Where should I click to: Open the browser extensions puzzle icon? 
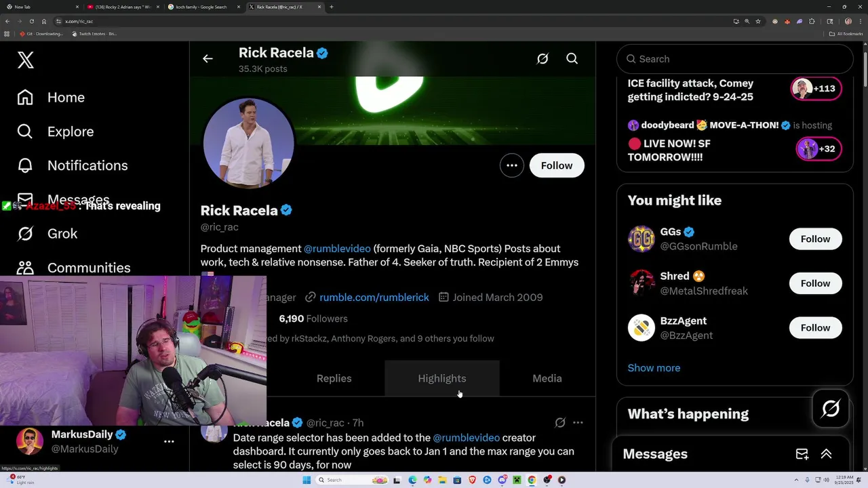[x=812, y=21]
